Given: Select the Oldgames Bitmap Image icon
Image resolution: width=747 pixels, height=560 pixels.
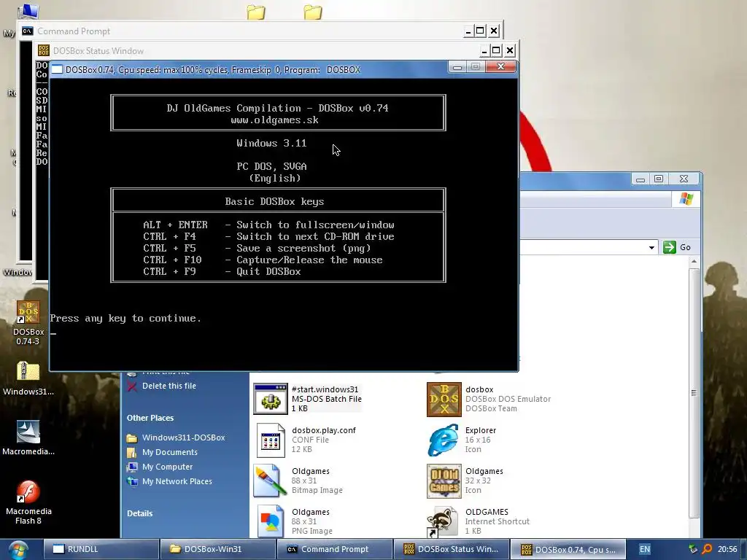Looking at the screenshot, I should (x=270, y=481).
